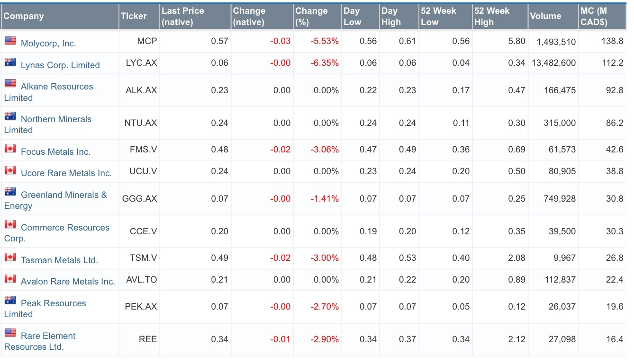The width and height of the screenshot is (634, 364).
Task: Click the Australian flag beside Greenland Minerals & Energy
Action: point(10,192)
